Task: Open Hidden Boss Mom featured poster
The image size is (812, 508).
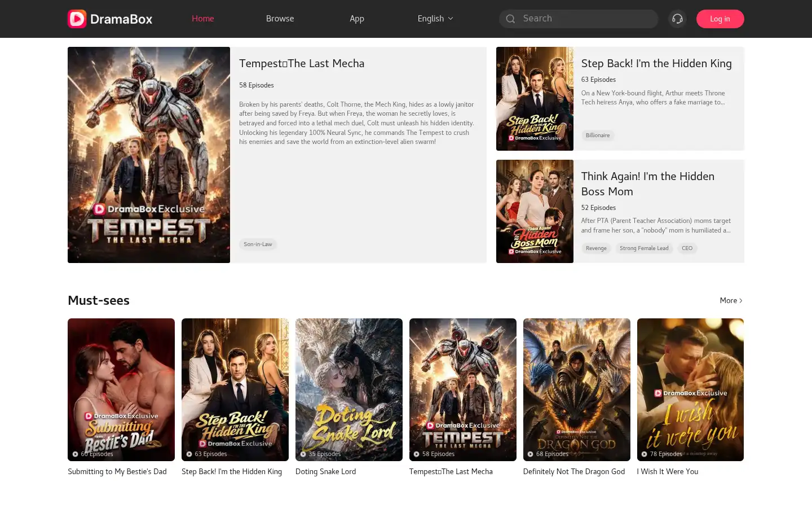Action: pos(535,211)
